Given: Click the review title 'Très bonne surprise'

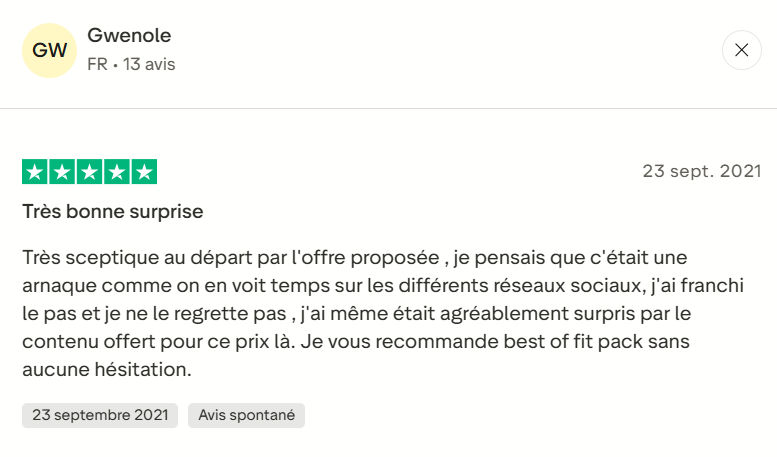Looking at the screenshot, I should pos(113,212).
